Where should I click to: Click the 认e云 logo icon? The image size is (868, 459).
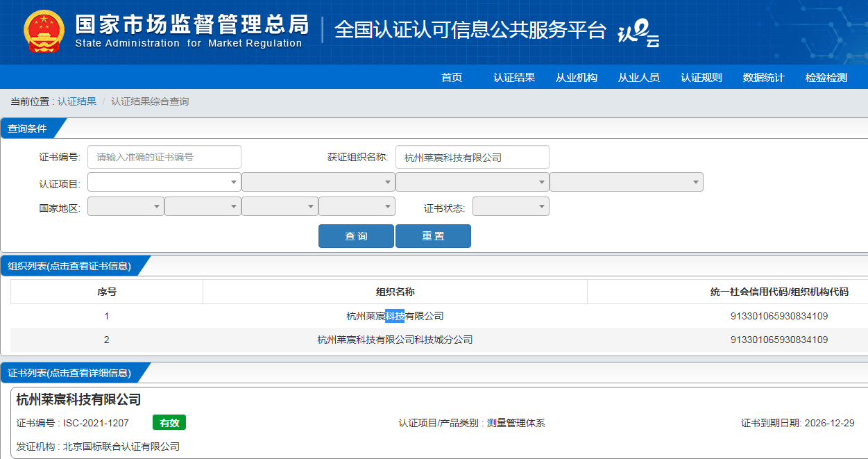(638, 32)
